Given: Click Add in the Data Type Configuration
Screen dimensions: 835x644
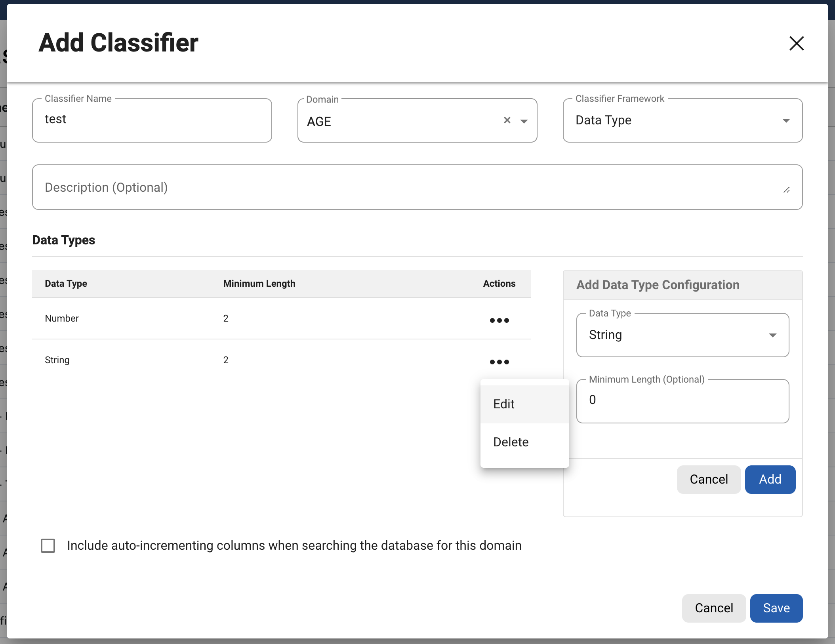Looking at the screenshot, I should pyautogui.click(x=770, y=479).
